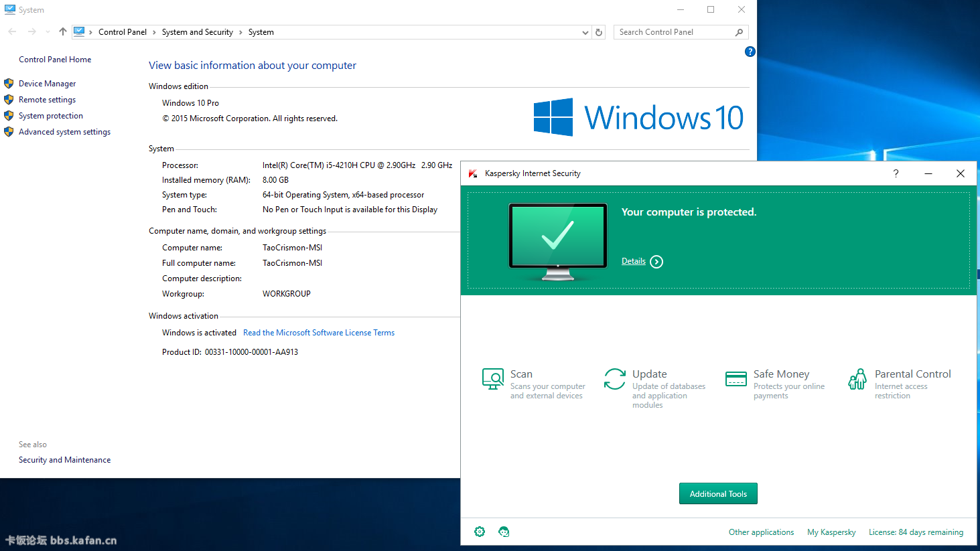
Task: Select Control Panel breadcrumb
Action: tap(123, 32)
